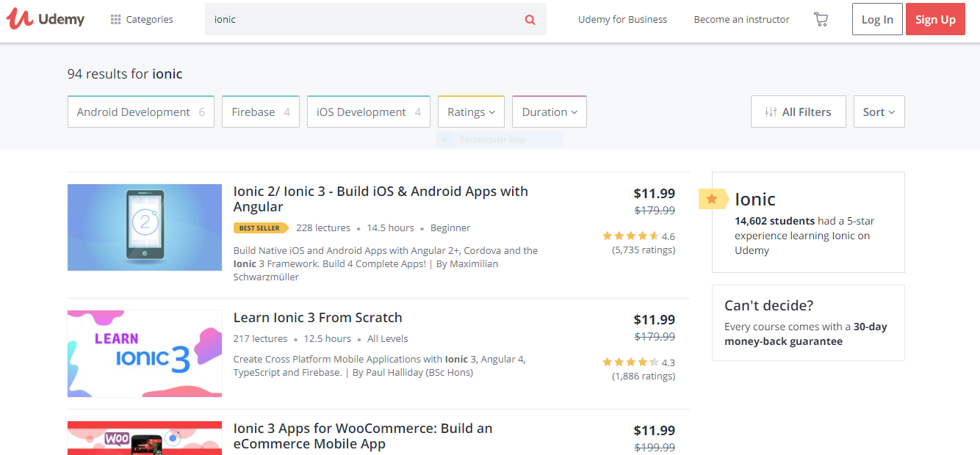980x455 pixels.
Task: Open the Categories grid menu
Action: (x=142, y=20)
